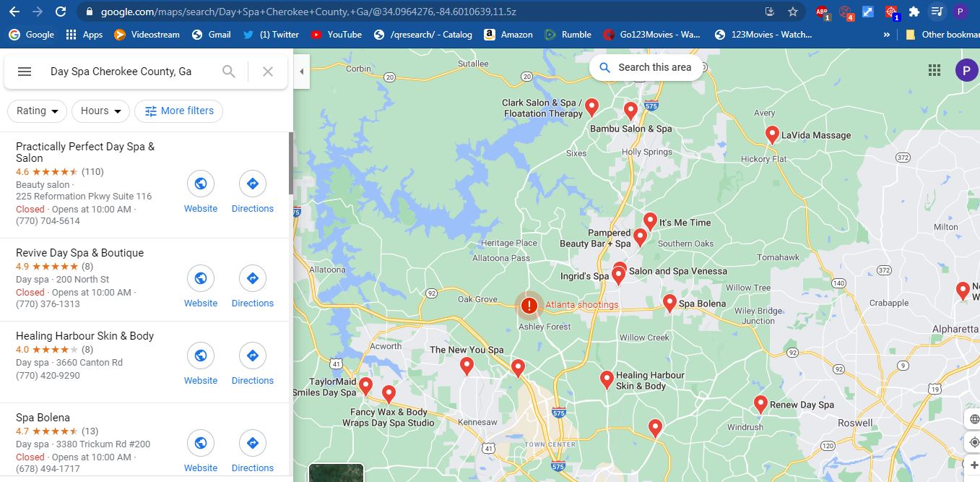Screen dimensions: 980x482
Task: Open the Apps bookmark shortcut
Action: (x=84, y=34)
